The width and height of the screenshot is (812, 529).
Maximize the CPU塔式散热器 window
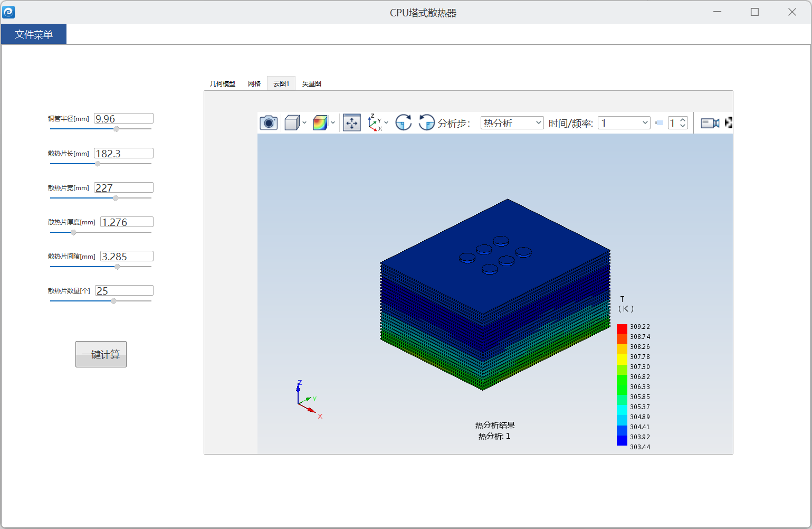pyautogui.click(x=754, y=12)
